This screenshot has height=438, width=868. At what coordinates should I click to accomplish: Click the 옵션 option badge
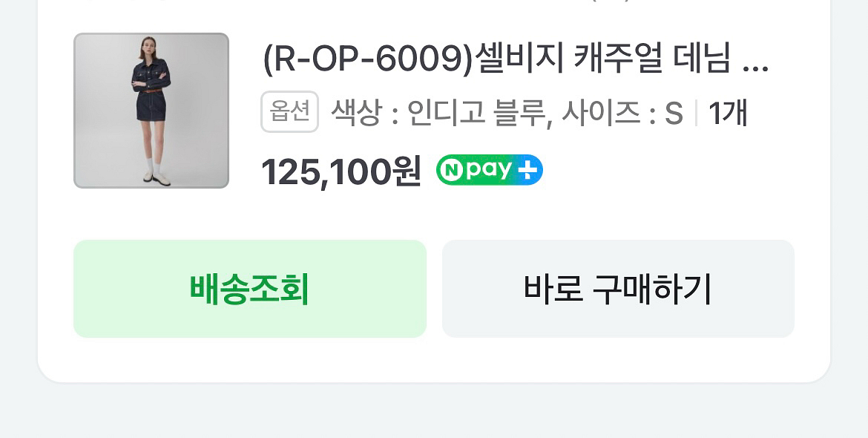point(289,112)
